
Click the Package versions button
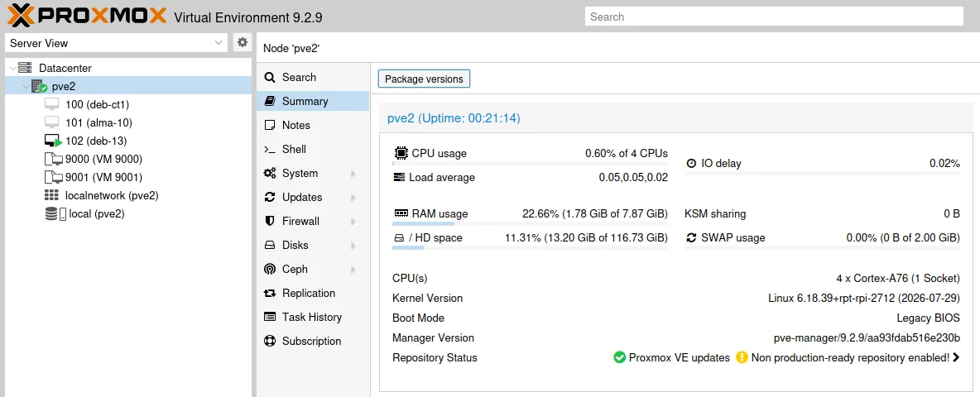tap(424, 79)
